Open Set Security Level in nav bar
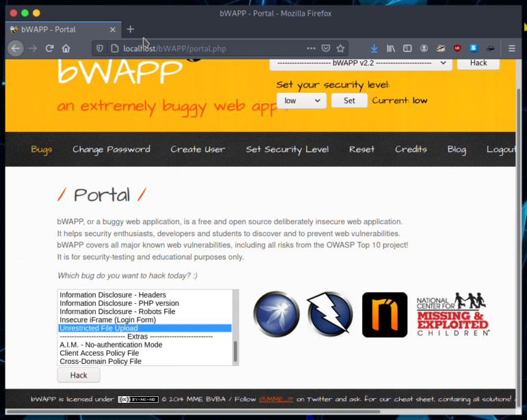Image resolution: width=527 pixels, height=420 pixels. point(287,149)
